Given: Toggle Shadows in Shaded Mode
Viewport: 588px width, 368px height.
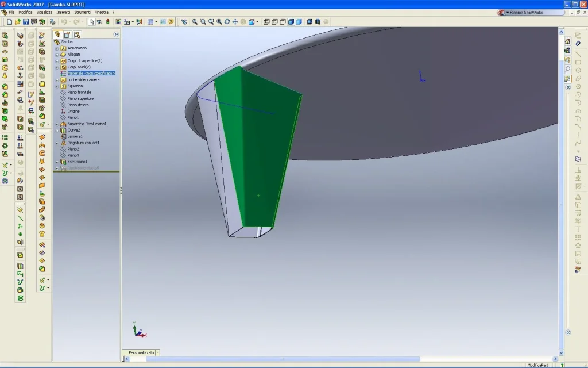Looking at the screenshot, I should tap(310, 22).
